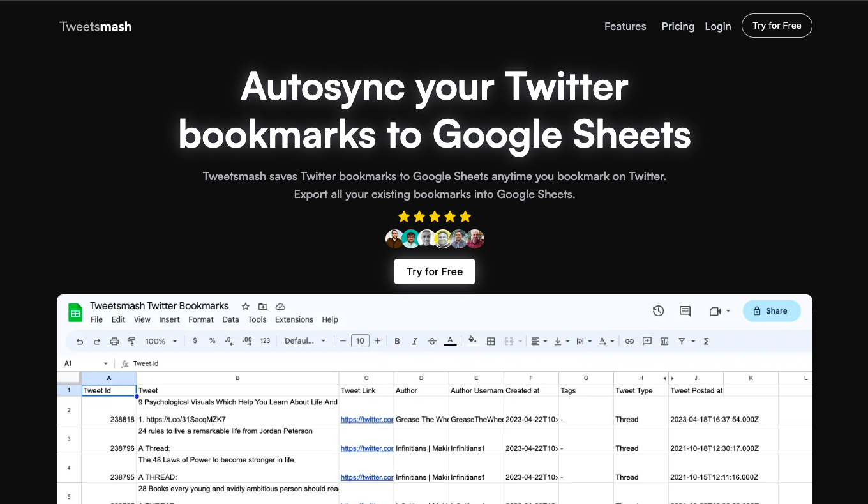Open the Data menu

point(231,320)
